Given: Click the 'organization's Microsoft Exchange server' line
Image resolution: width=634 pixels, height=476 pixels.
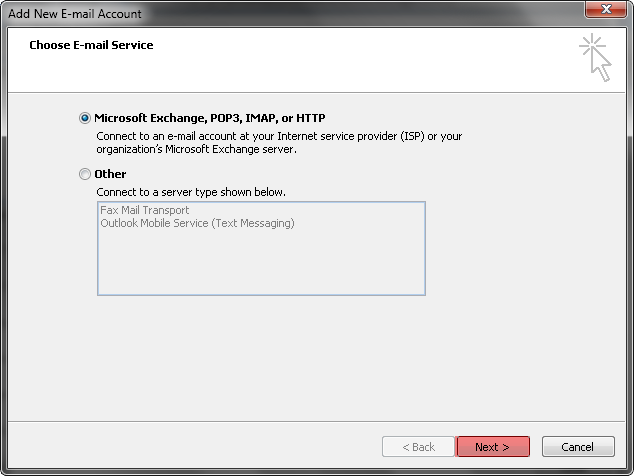Looking at the screenshot, I should (197, 149).
